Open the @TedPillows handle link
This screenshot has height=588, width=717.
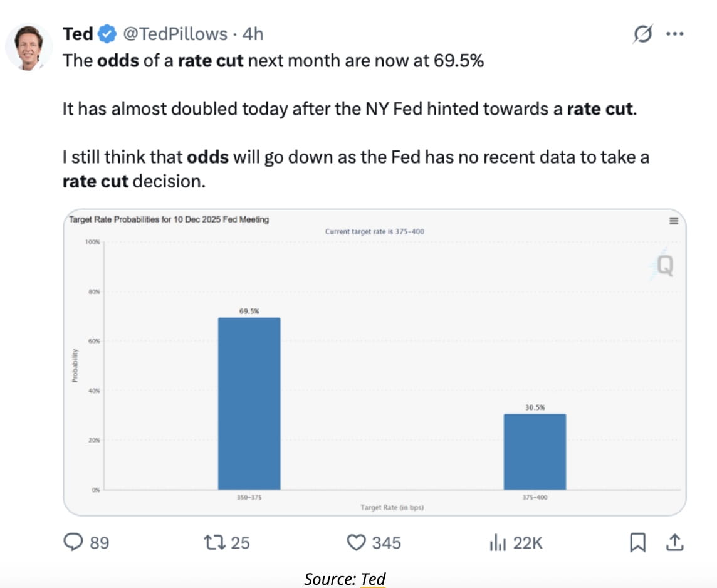point(175,34)
